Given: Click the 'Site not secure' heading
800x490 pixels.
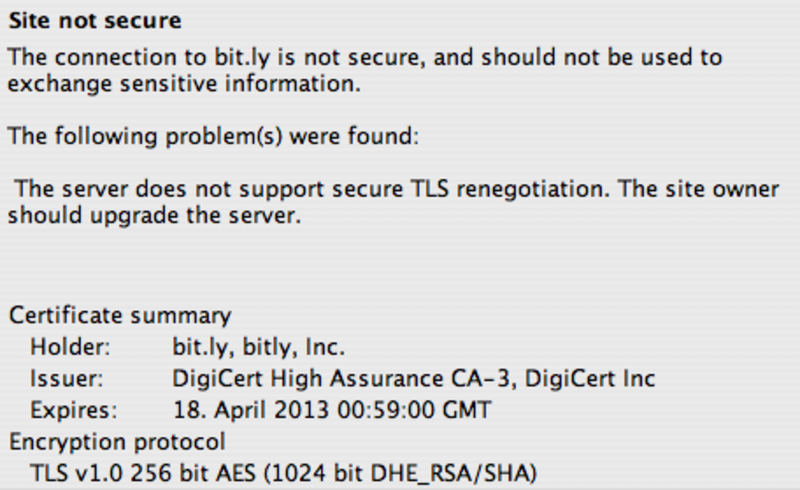Looking at the screenshot, I should click(x=95, y=21).
